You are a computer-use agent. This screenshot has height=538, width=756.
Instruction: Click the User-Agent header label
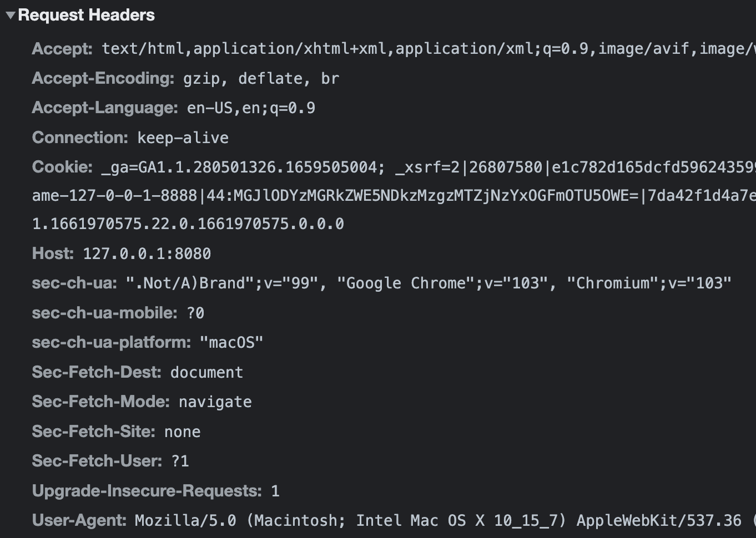point(79,520)
